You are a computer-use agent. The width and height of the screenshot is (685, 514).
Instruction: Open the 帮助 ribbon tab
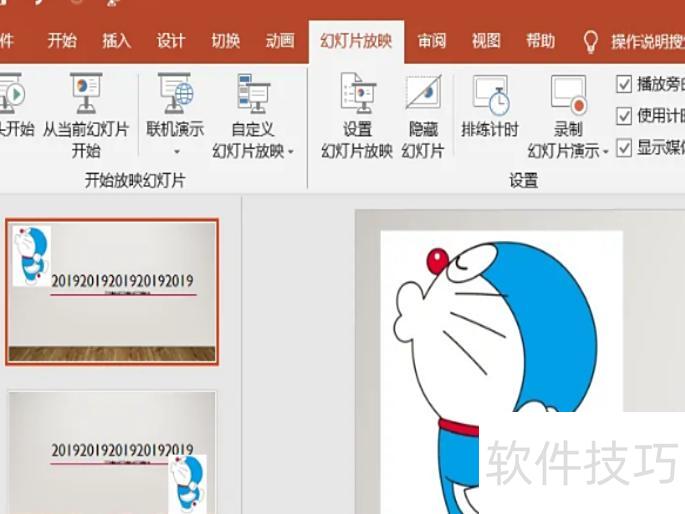pyautogui.click(x=540, y=41)
